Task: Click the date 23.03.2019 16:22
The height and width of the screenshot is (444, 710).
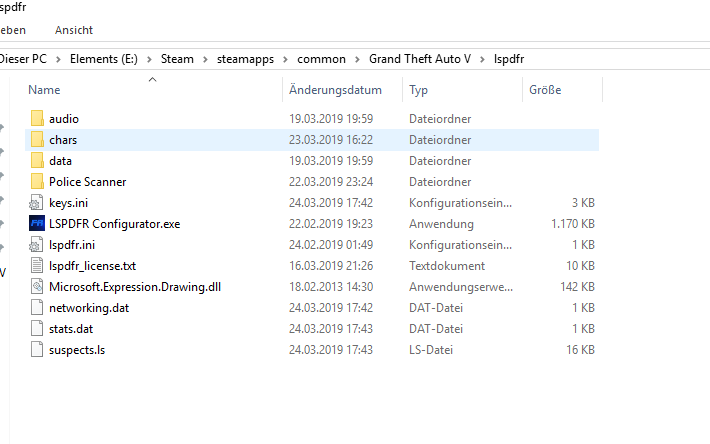Action: tap(331, 140)
